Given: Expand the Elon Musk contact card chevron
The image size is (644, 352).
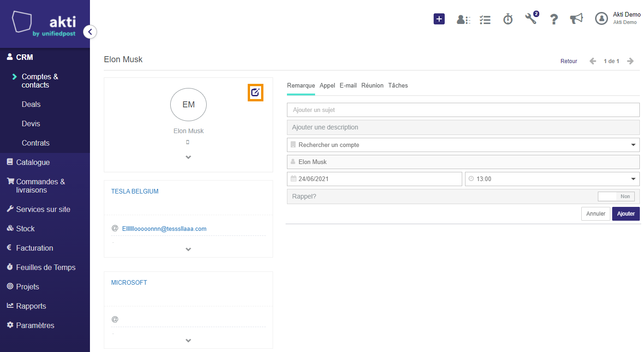Looking at the screenshot, I should tap(188, 157).
